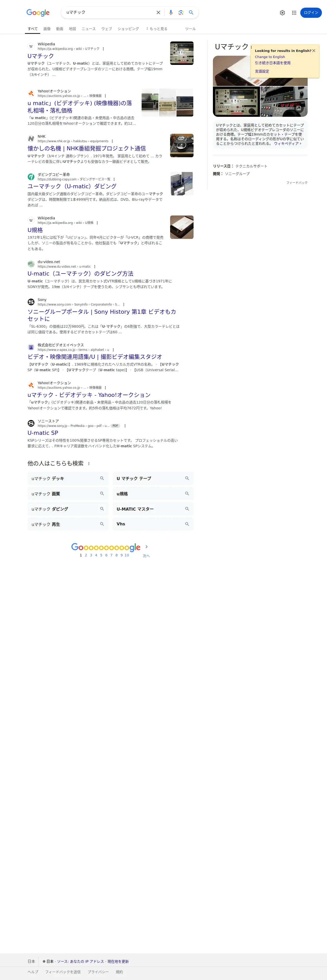Click the ログイン button
This screenshot has width=327, height=980.
click(x=311, y=12)
